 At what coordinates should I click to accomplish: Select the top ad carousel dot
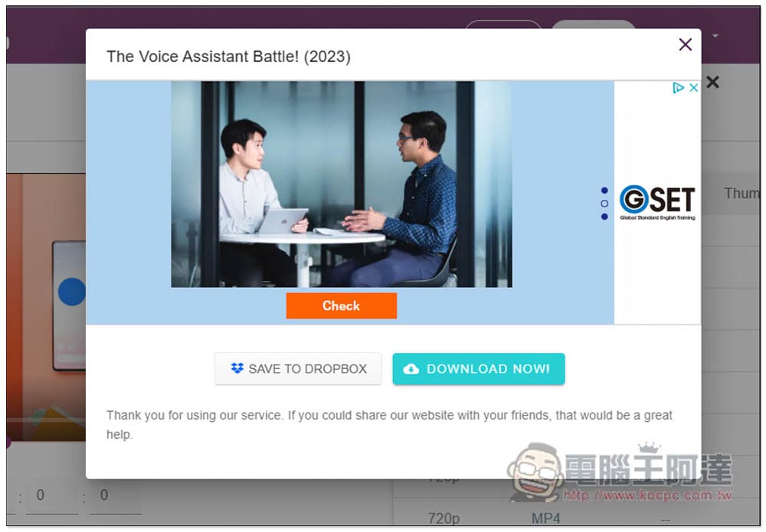point(604,191)
